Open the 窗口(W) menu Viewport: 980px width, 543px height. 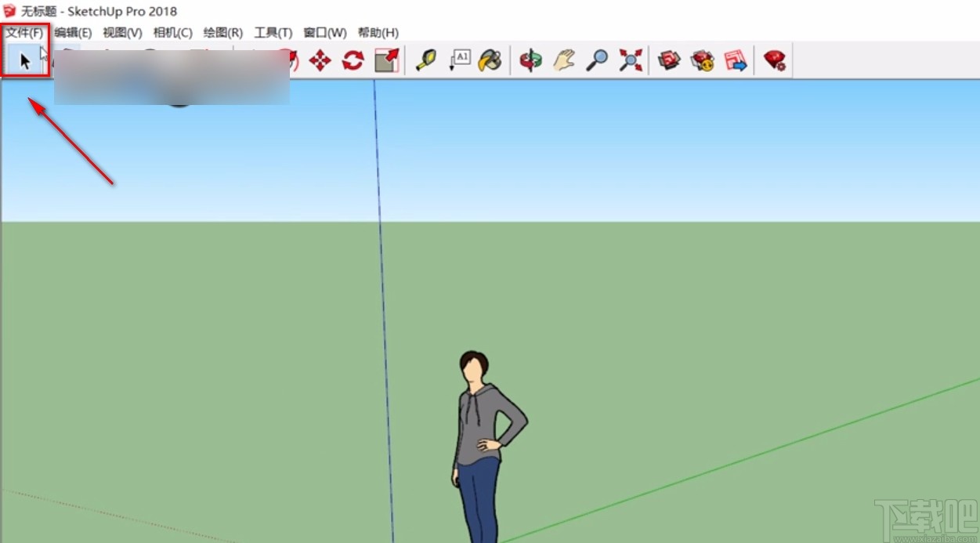click(x=324, y=33)
